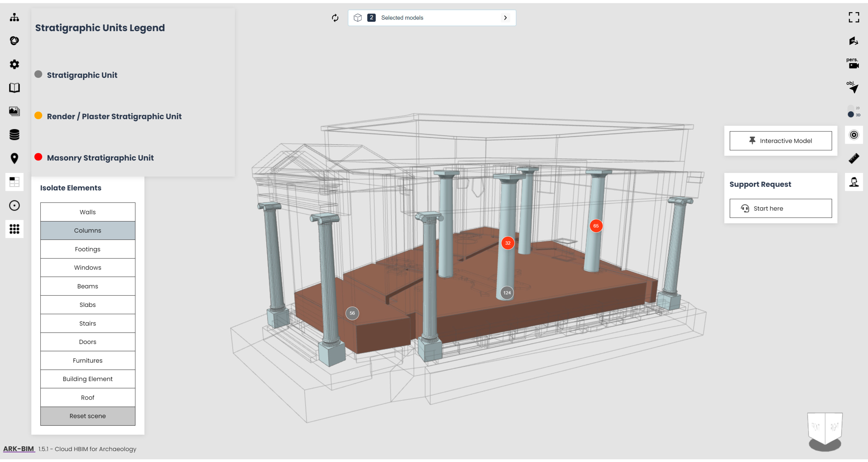Open the model hierarchy tree icon
The width and height of the screenshot is (868, 462).
click(14, 17)
